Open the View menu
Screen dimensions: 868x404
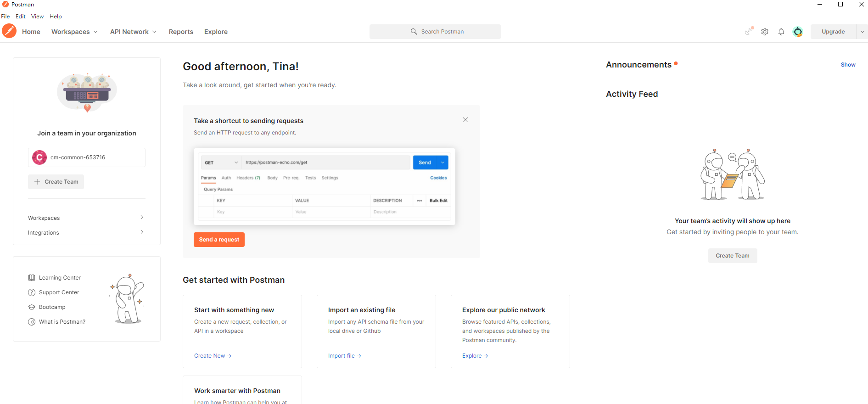click(x=37, y=17)
